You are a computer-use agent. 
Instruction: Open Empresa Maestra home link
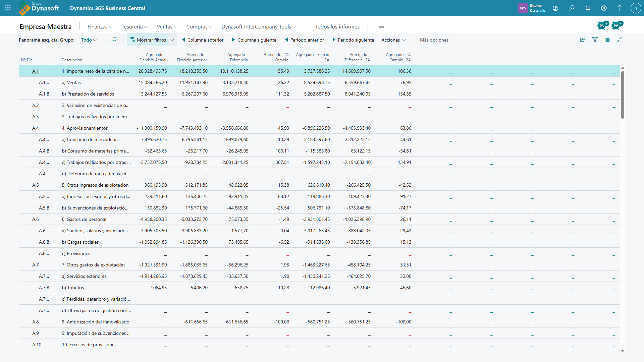click(x=46, y=26)
